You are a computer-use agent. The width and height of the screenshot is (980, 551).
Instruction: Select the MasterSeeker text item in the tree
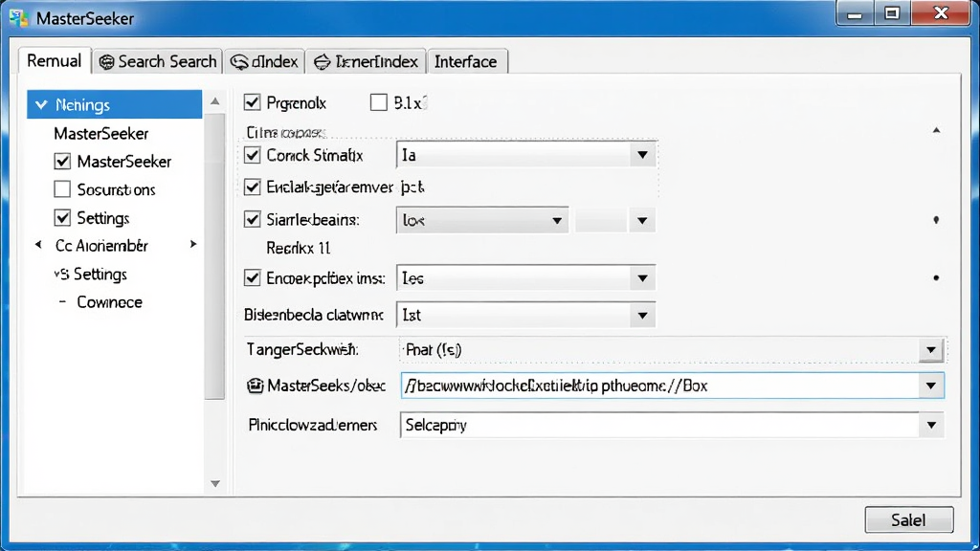coord(101,133)
